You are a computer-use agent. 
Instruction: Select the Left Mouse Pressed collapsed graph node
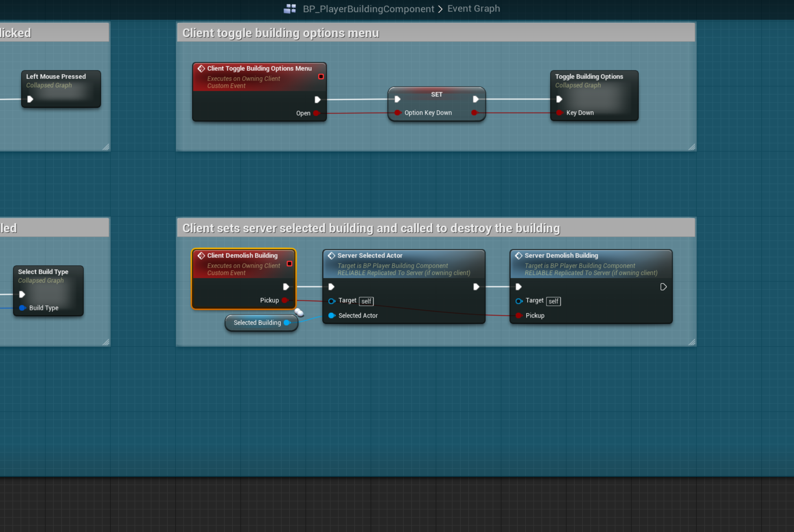[x=56, y=76]
